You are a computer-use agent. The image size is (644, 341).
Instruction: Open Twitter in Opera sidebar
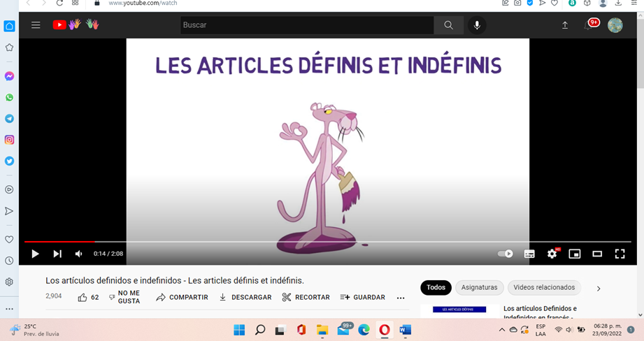pos(9,161)
